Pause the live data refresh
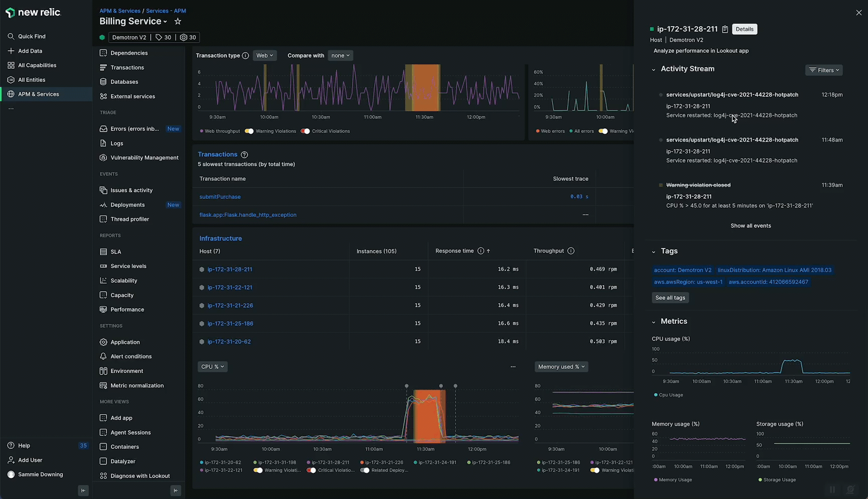 (x=832, y=489)
